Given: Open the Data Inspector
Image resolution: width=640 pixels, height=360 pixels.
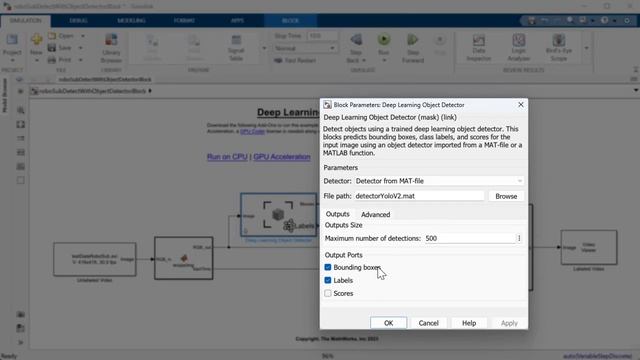Looking at the screenshot, I should click(x=479, y=47).
